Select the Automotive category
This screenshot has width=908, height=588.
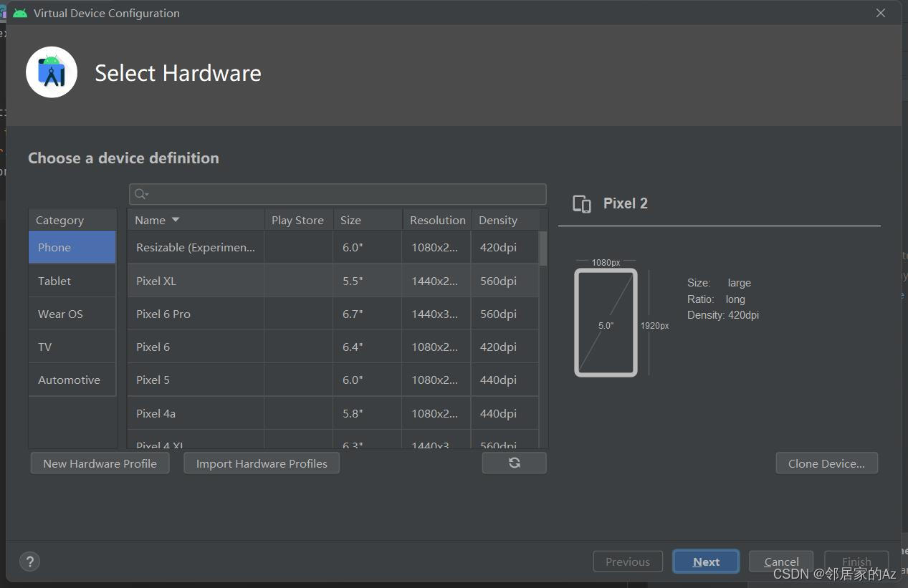pyautogui.click(x=72, y=380)
